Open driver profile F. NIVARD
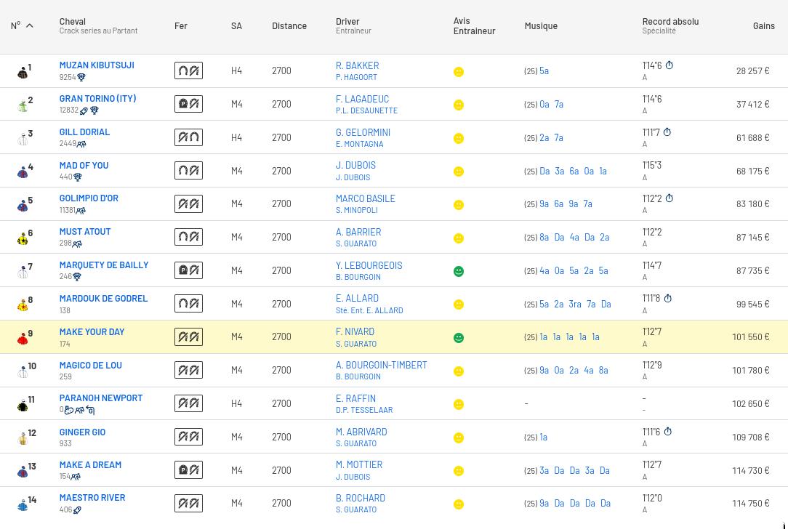Image resolution: width=788 pixels, height=532 pixels. (355, 332)
